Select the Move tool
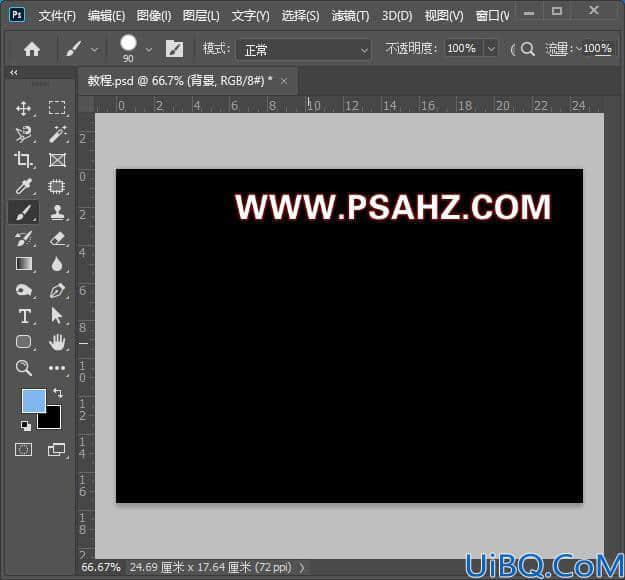 [x=24, y=108]
